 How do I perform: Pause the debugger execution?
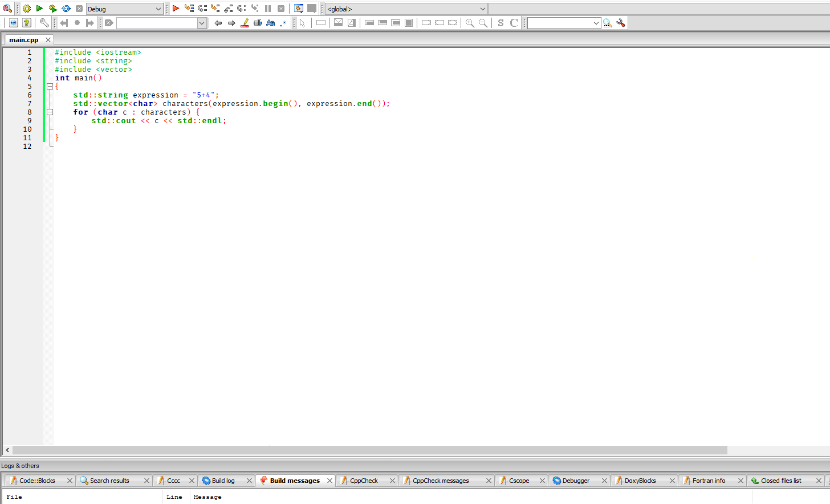click(268, 9)
